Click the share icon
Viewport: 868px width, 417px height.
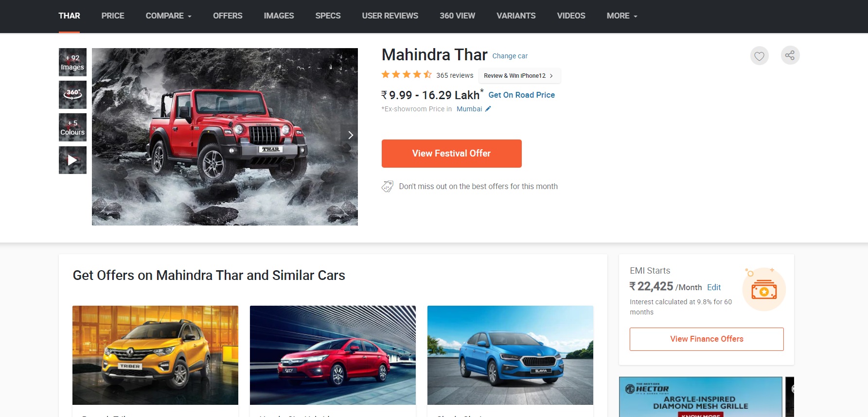coord(790,55)
